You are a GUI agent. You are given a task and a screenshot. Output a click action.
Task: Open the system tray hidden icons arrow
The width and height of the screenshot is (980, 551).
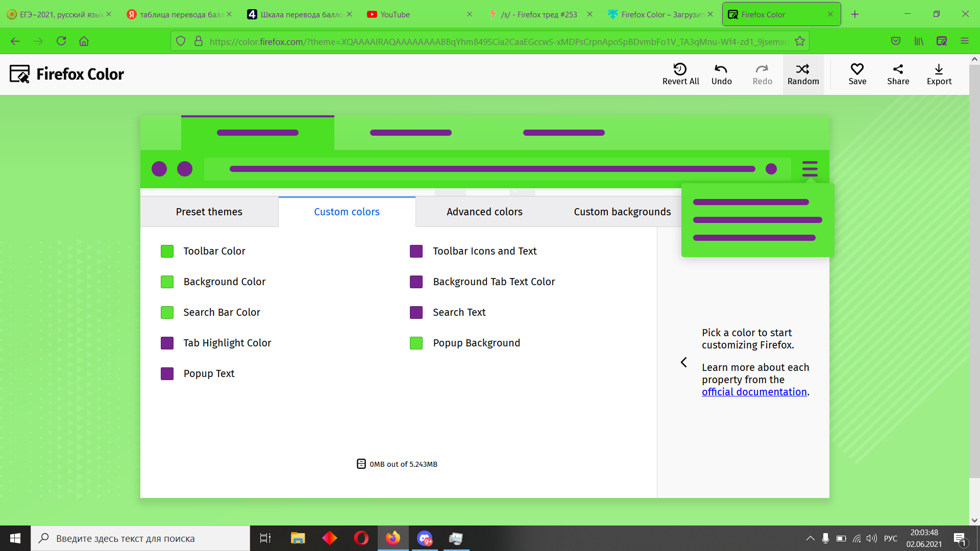coord(810,538)
